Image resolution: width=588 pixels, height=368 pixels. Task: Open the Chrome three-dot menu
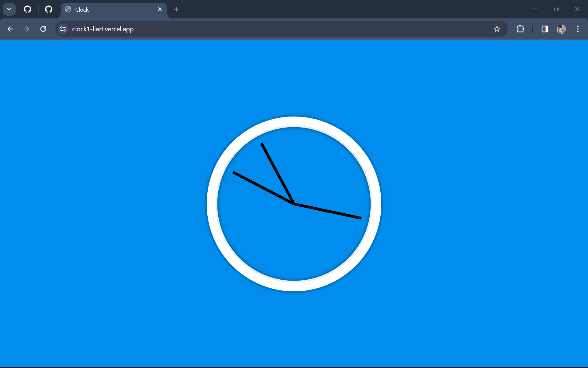click(x=578, y=29)
